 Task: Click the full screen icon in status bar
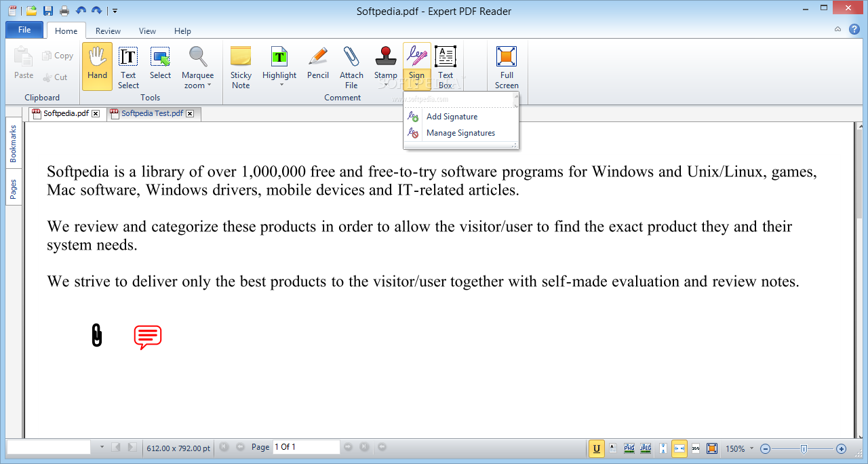pyautogui.click(x=712, y=448)
